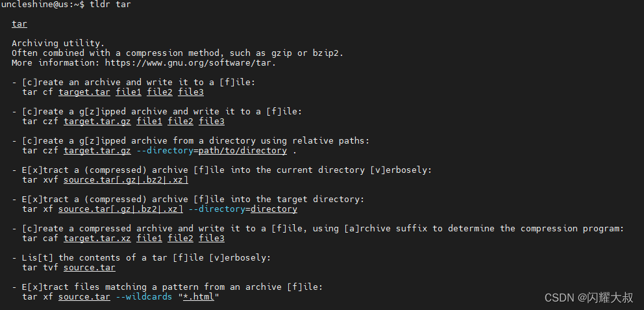The height and width of the screenshot is (310, 644).
Task: Click "file3" in the tar cf command
Action: click(191, 92)
